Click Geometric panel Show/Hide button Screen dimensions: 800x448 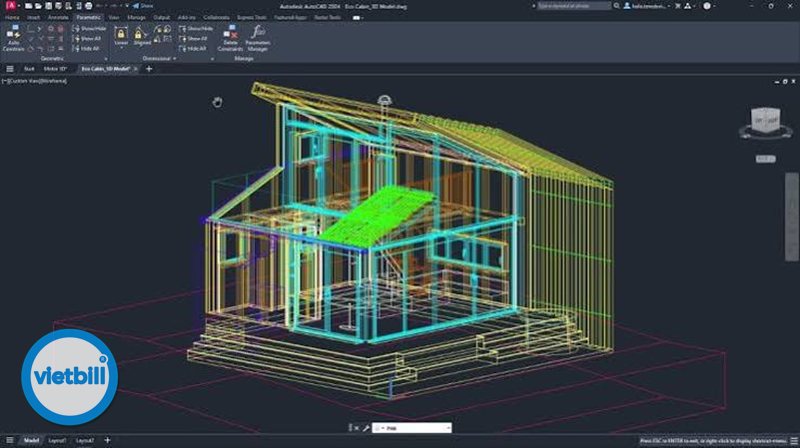pos(89,29)
